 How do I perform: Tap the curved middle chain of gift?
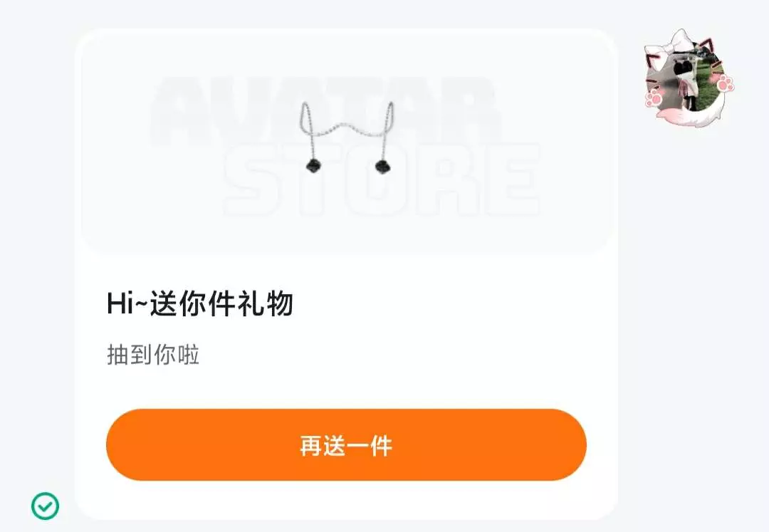click(347, 130)
